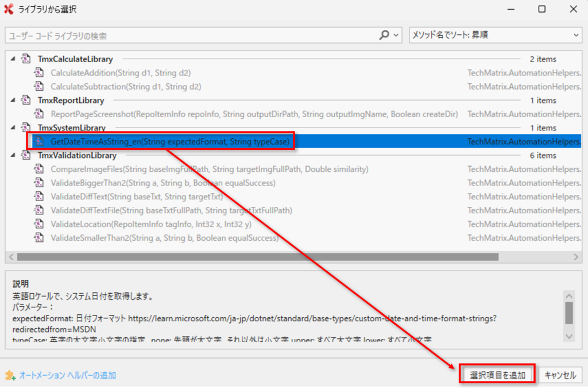Collapse the TmxReportLibrary tree node
Viewport: 588px width, 389px height.
[13, 100]
